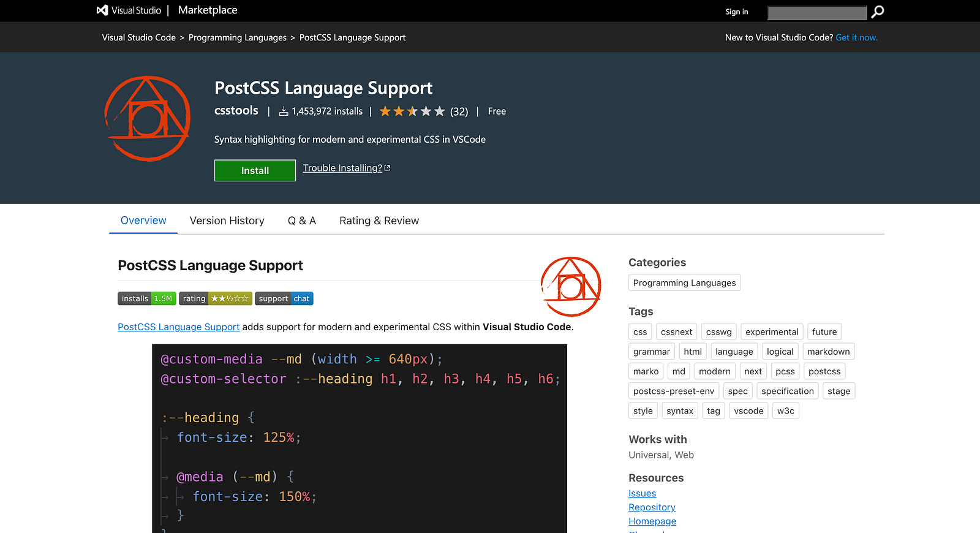Click the w3c tag

(x=786, y=410)
